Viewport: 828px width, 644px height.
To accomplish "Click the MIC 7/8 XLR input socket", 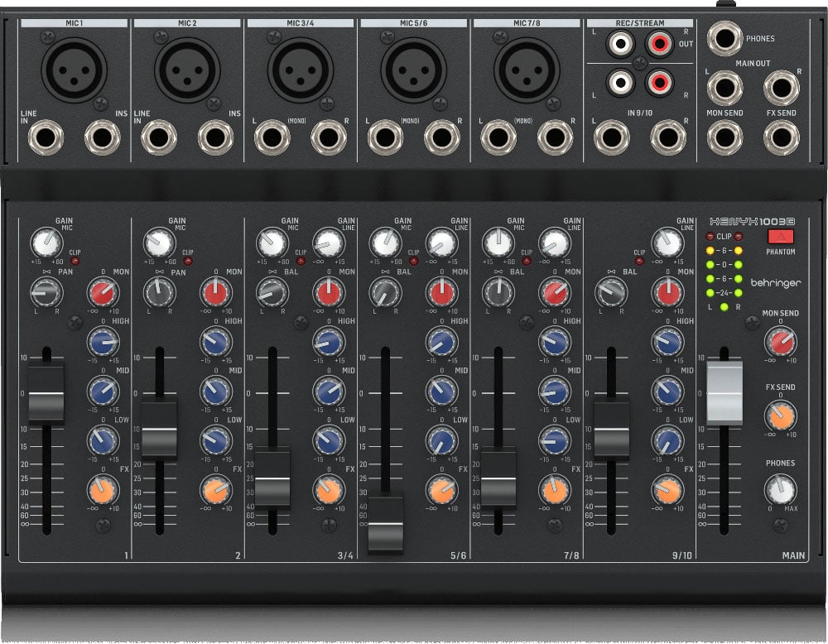I will coord(527,70).
